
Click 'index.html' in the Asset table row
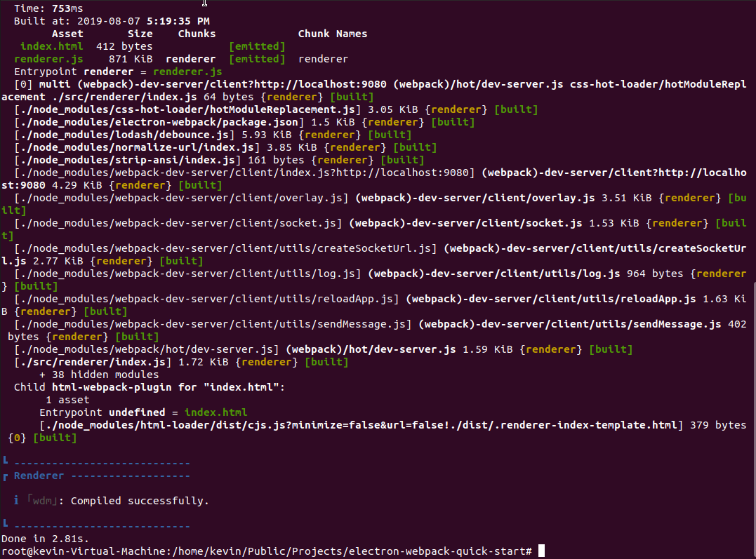51,46
